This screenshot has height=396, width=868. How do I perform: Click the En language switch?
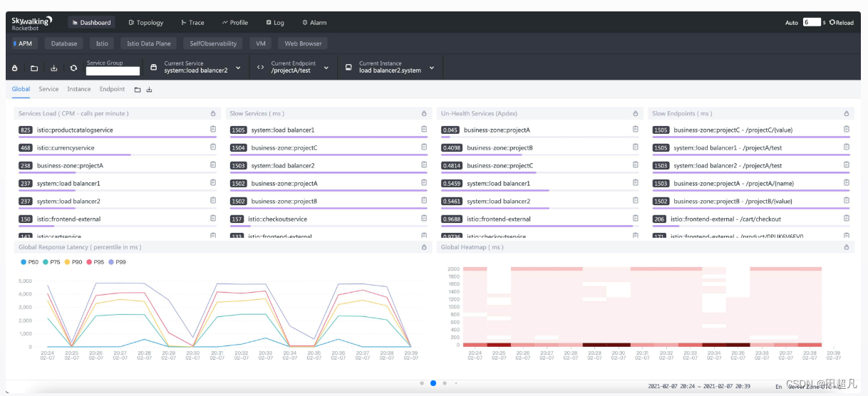[779, 386]
